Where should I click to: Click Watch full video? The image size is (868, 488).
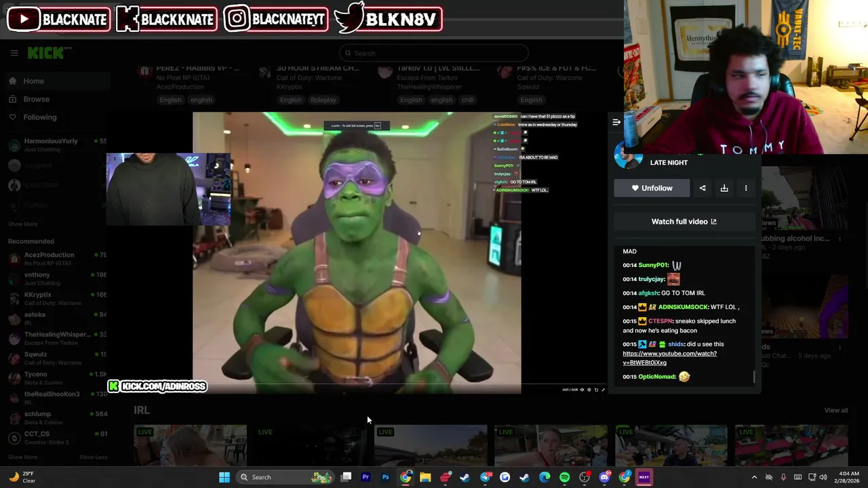(x=684, y=222)
